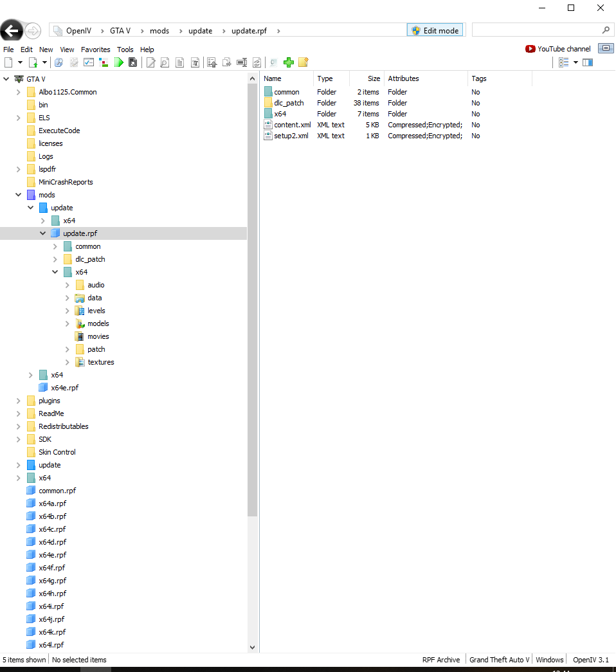Click the green plus add toolbar icon
Image resolution: width=616 pixels, height=672 pixels.
point(289,62)
